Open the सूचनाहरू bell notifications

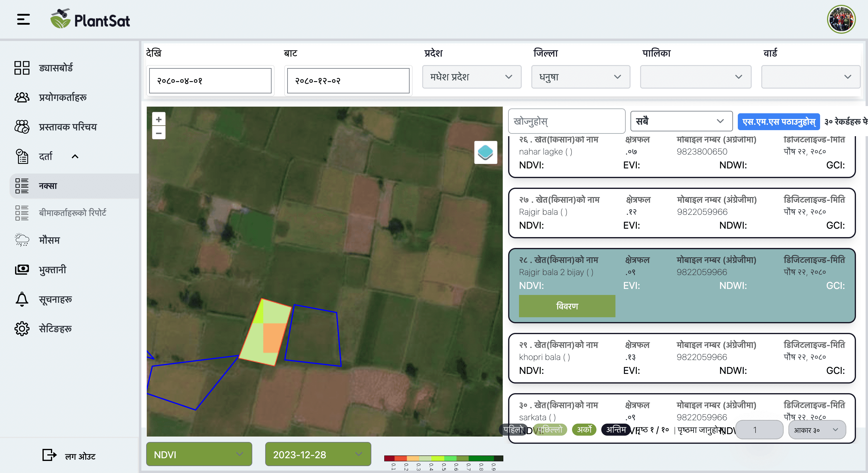55,299
